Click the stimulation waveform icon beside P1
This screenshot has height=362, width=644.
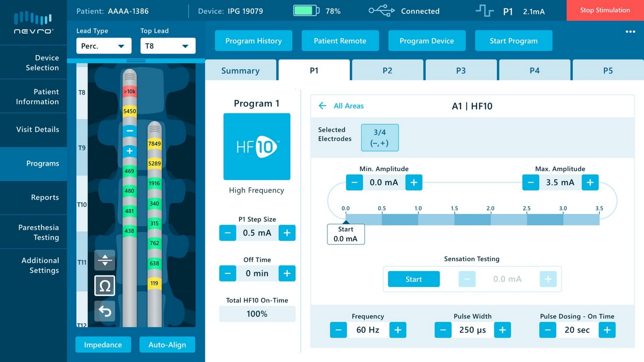tap(485, 11)
